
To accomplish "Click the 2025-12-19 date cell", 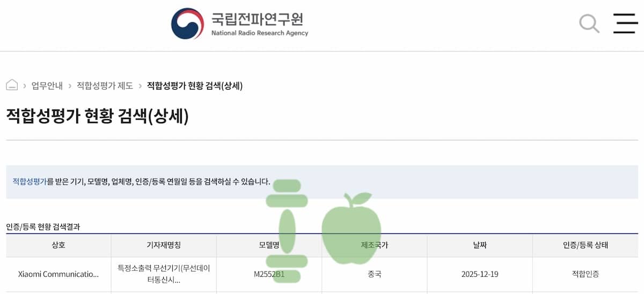I will click(x=480, y=274).
